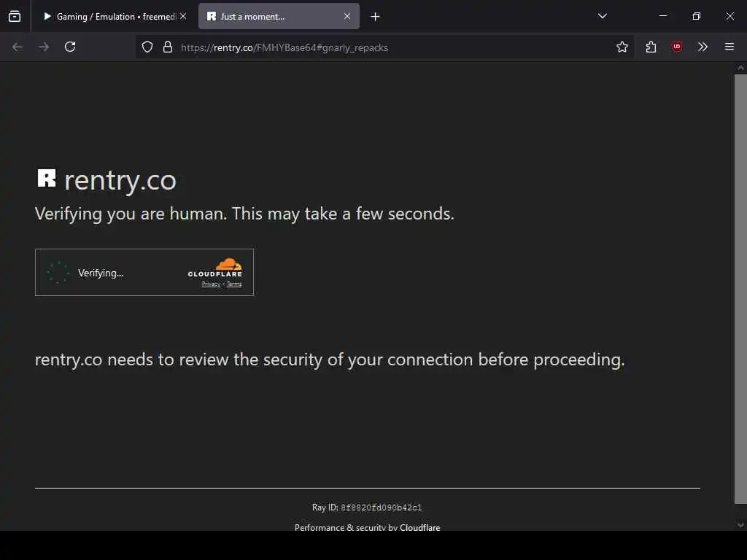Follow the Cloudflare footer link
The image size is (747, 560).
pos(419,527)
